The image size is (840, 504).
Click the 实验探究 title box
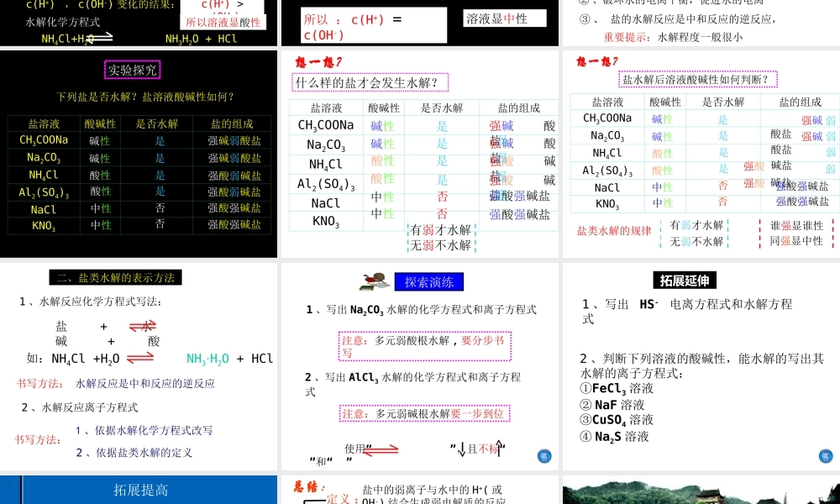click(133, 70)
